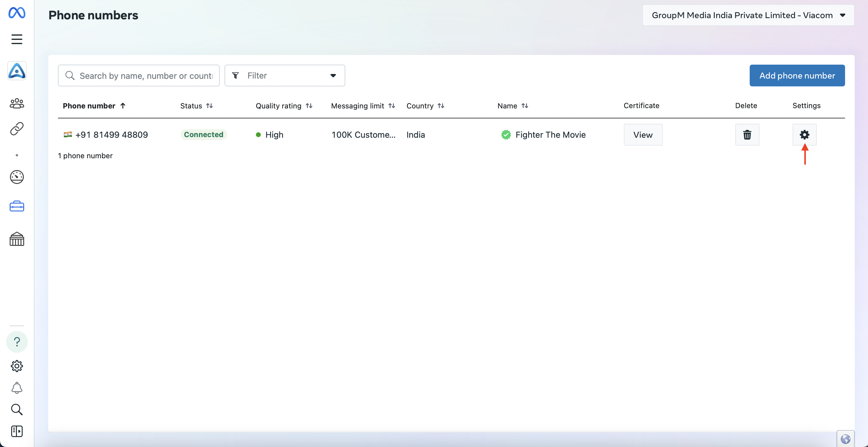Viewport: 868px width, 447px height.
Task: Open sidebar Settings gear icon
Action: (x=17, y=366)
